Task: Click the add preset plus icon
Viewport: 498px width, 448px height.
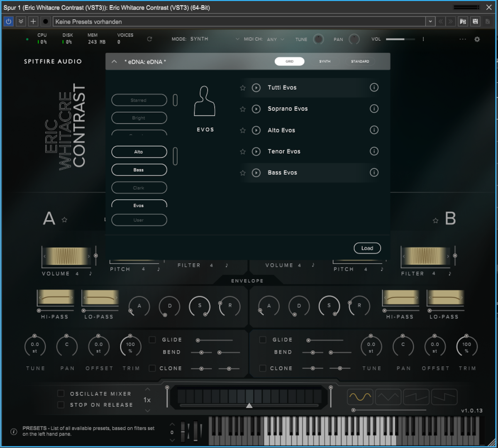Action: coord(33,22)
